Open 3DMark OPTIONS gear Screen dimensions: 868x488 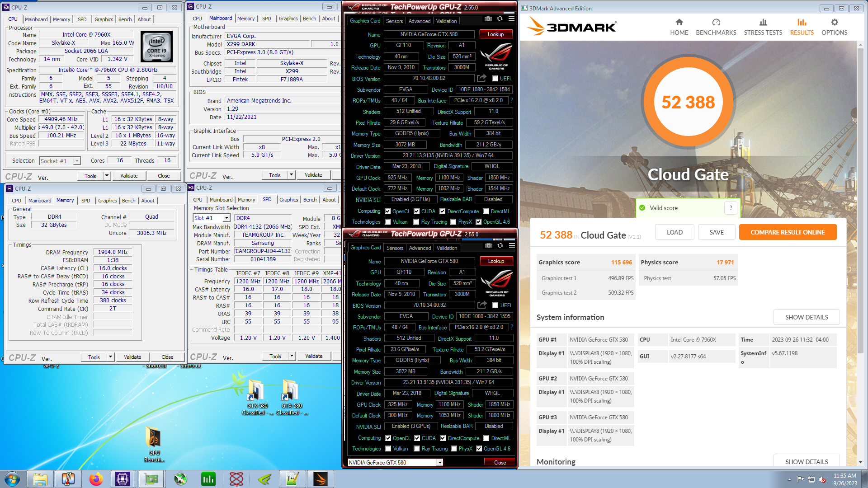point(834,27)
